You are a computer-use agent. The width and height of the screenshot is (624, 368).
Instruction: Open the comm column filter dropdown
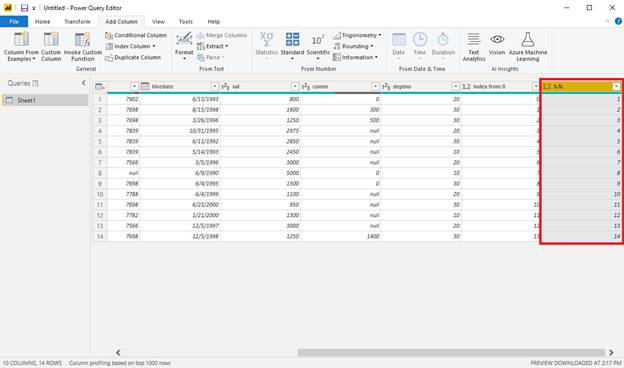pos(375,86)
